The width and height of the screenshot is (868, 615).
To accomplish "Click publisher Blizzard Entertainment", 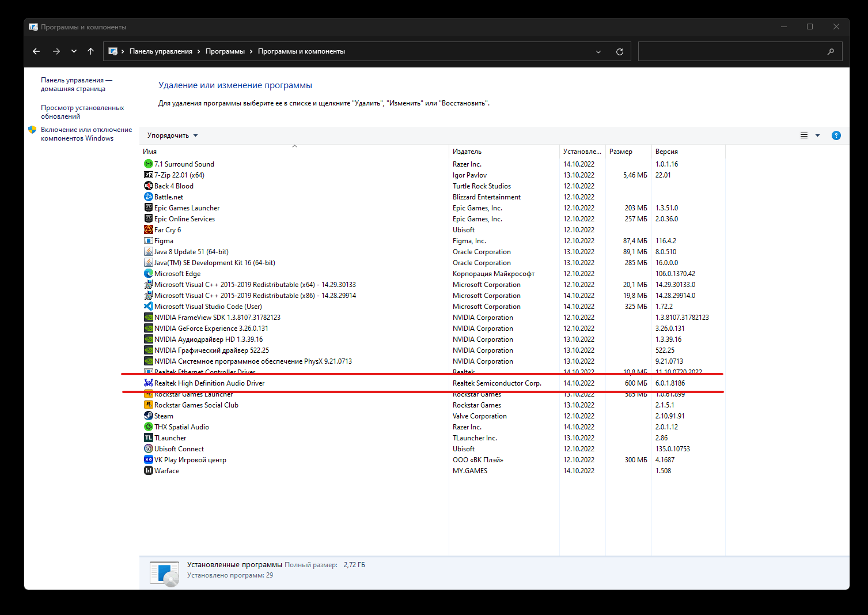I will (x=487, y=197).
